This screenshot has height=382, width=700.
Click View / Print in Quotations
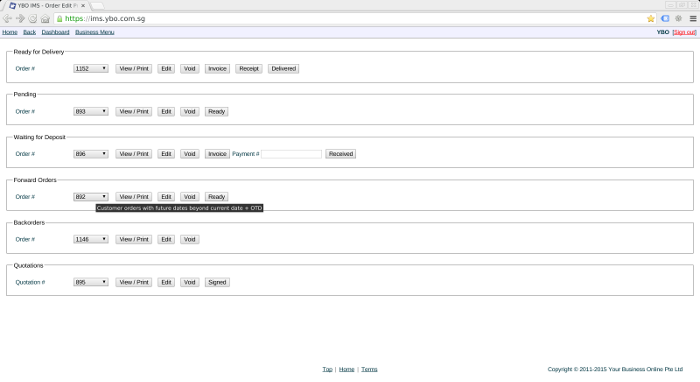click(133, 282)
